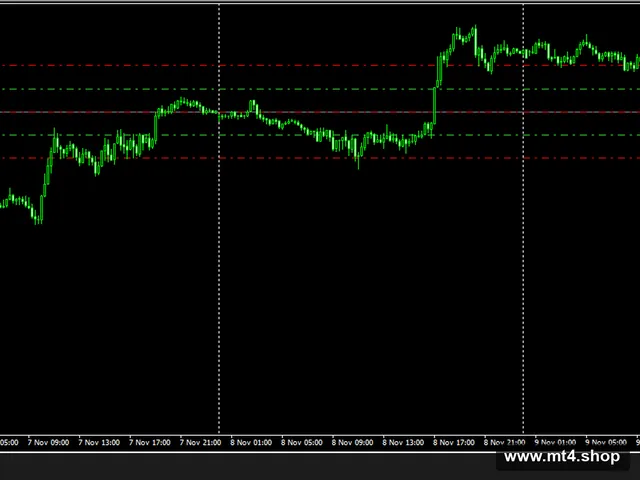Select the "7 Nov 17:00" axis label
640x480 pixels.
pos(150,442)
